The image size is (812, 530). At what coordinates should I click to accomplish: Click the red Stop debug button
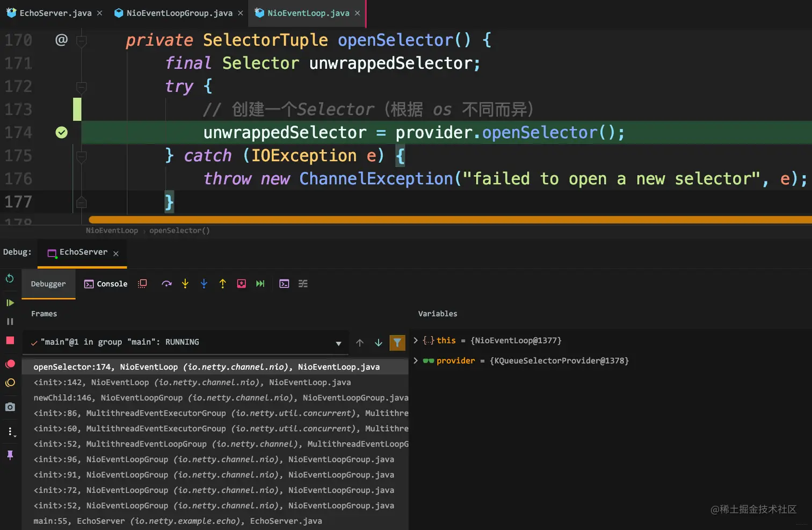pyautogui.click(x=10, y=340)
